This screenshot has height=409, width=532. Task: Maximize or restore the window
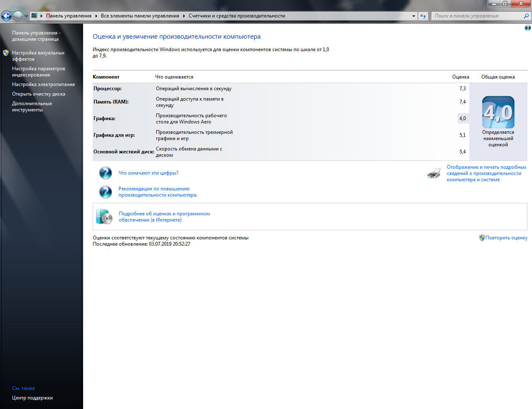coord(505,3)
